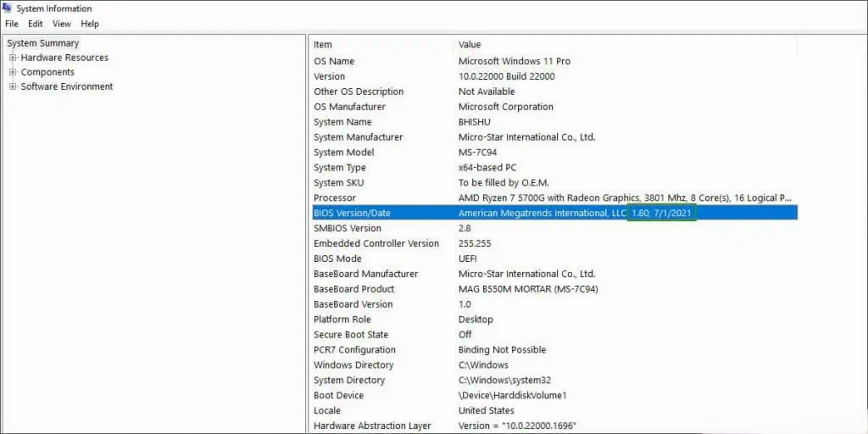The width and height of the screenshot is (868, 434).
Task: Select the Secure Boot State row
Action: click(x=554, y=335)
